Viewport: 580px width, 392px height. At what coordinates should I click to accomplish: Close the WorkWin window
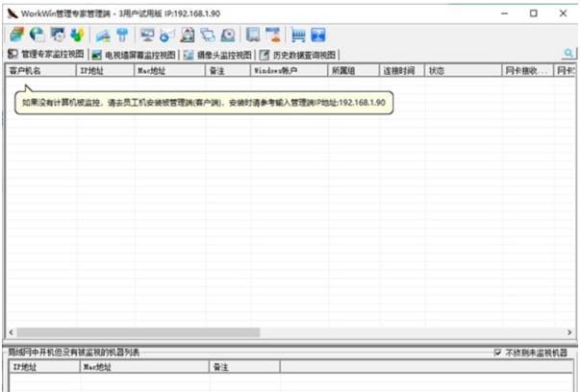click(x=563, y=13)
